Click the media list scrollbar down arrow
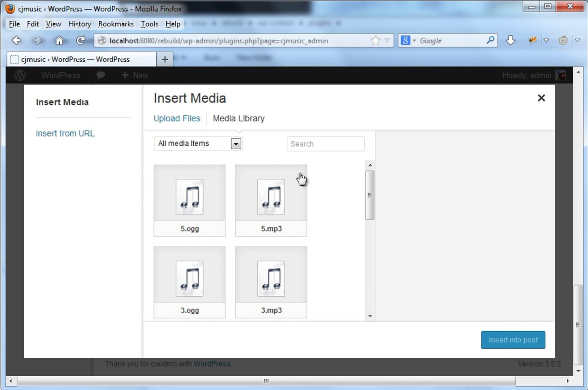 [370, 316]
